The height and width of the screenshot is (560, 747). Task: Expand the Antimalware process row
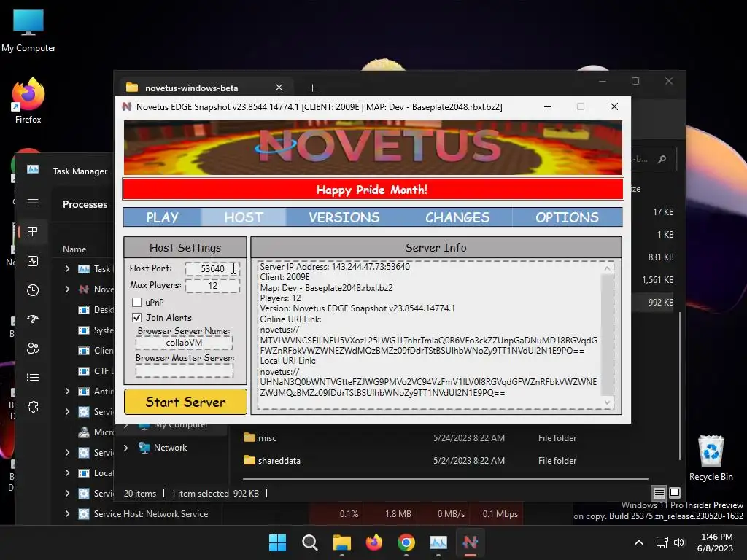67,391
